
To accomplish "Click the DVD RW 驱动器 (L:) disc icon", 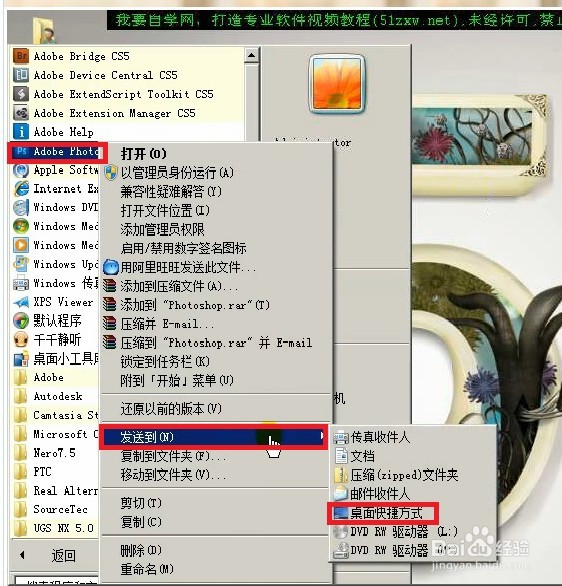I will pyautogui.click(x=340, y=531).
